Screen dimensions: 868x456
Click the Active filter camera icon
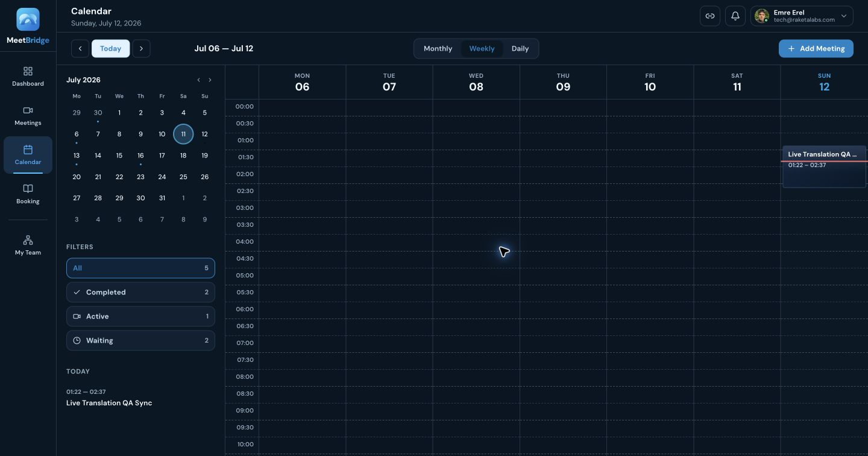[x=77, y=316]
